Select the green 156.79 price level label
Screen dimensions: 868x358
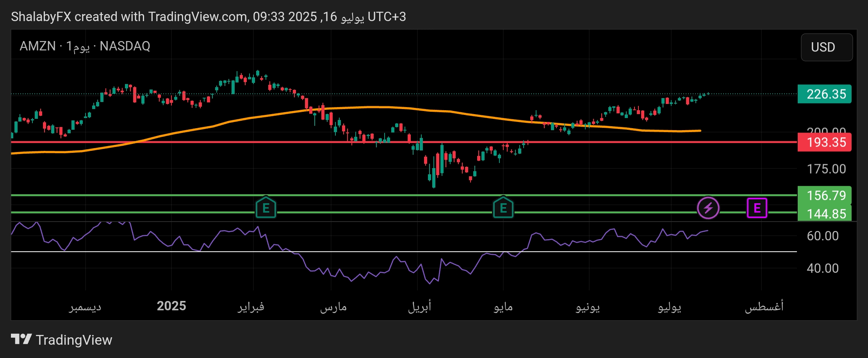coord(824,195)
